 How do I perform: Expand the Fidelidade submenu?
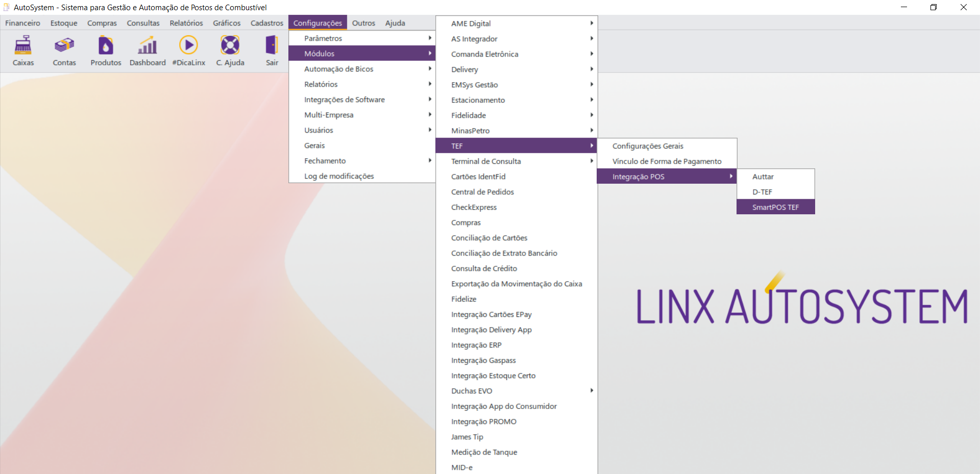pyautogui.click(x=517, y=115)
